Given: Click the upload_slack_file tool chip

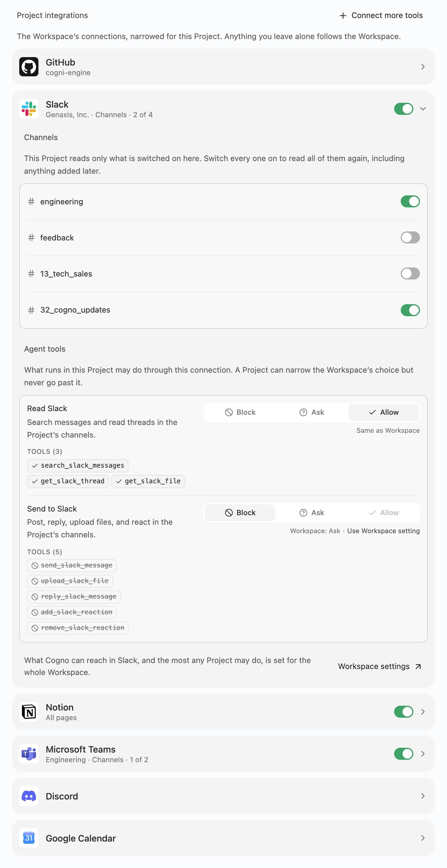Looking at the screenshot, I should click(x=70, y=581).
